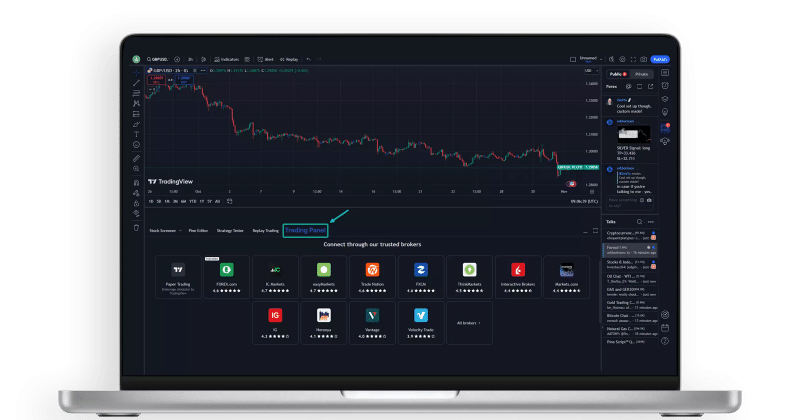The height and width of the screenshot is (420, 800).
Task: Choose the Interactive Brokers card
Action: coord(518,277)
